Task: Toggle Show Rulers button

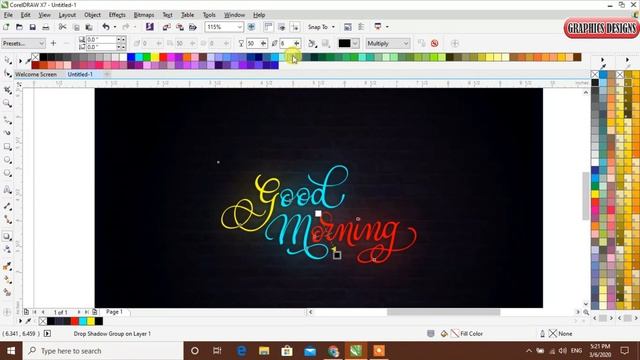Action: click(268, 27)
